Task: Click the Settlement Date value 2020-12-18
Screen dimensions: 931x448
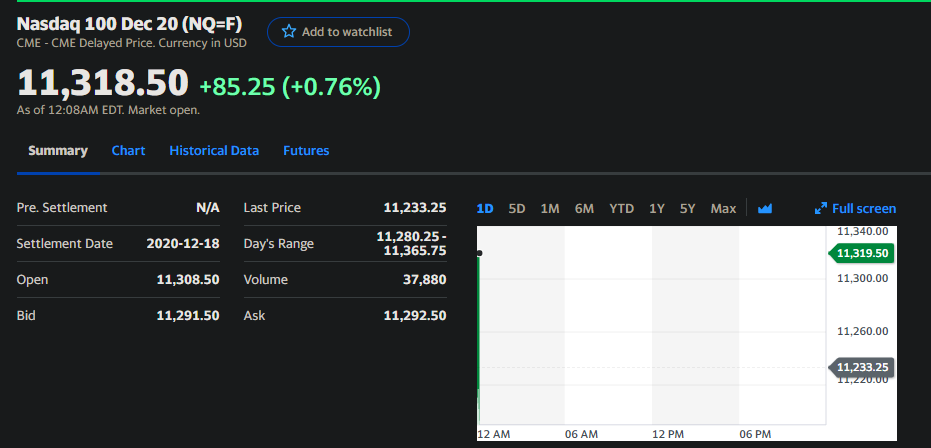Action: pos(183,244)
